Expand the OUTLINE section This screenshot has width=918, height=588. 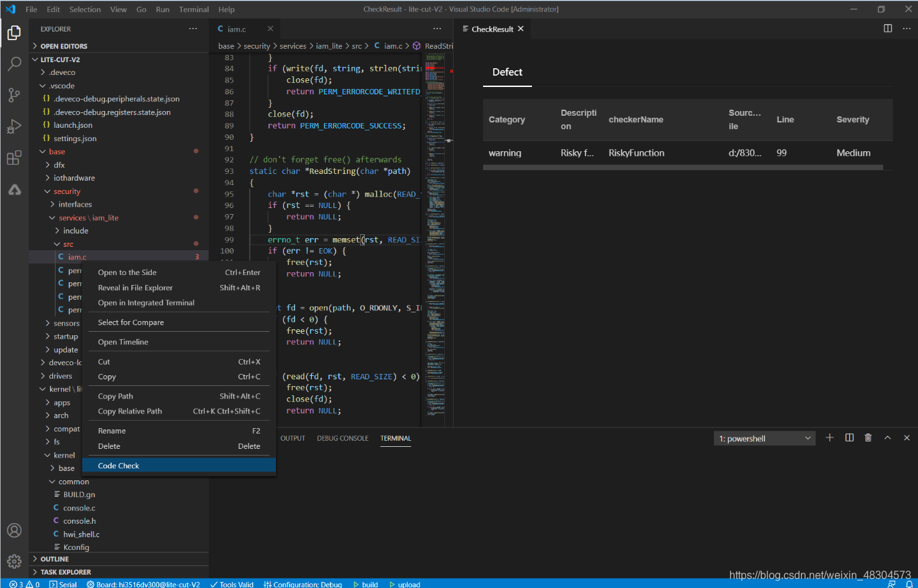click(54, 559)
